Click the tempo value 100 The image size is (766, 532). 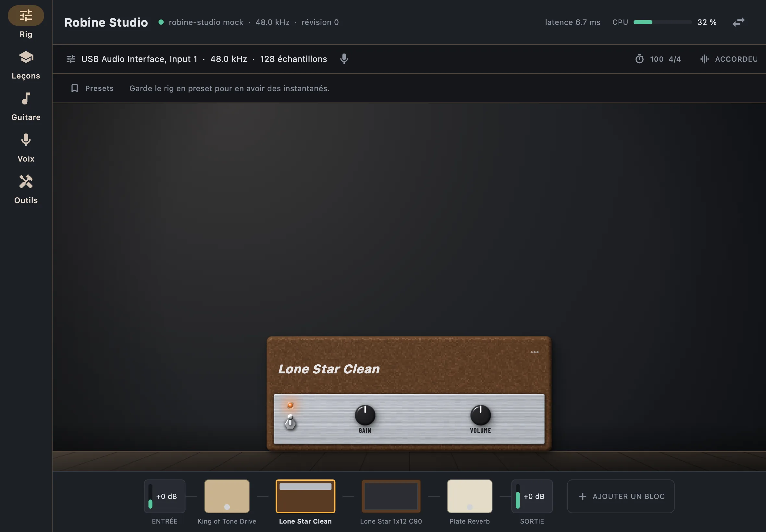(x=656, y=59)
